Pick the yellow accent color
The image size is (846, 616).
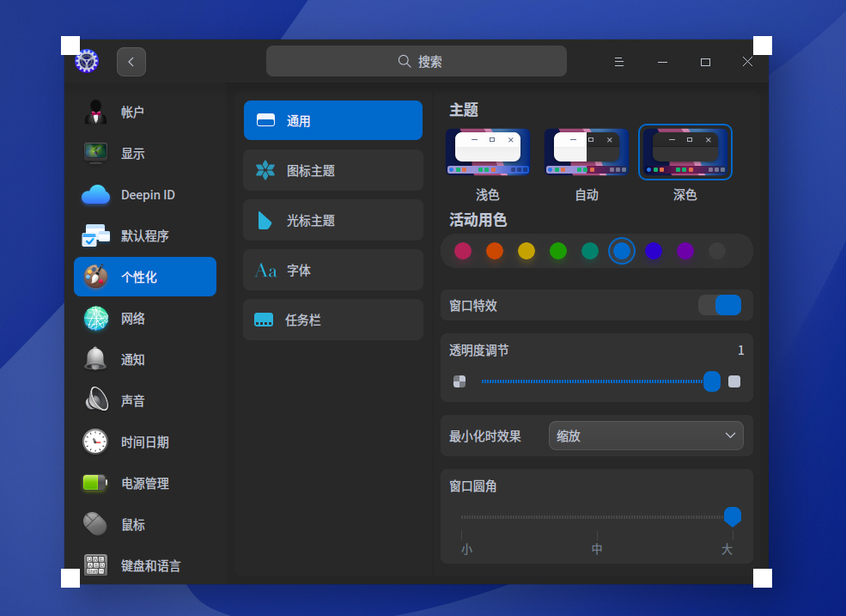point(526,251)
